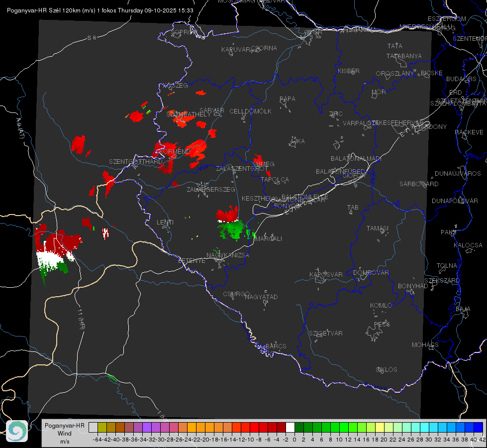487x448 pixels.
Task: Select the KAPOSVÁR city label
Action: click(326, 274)
